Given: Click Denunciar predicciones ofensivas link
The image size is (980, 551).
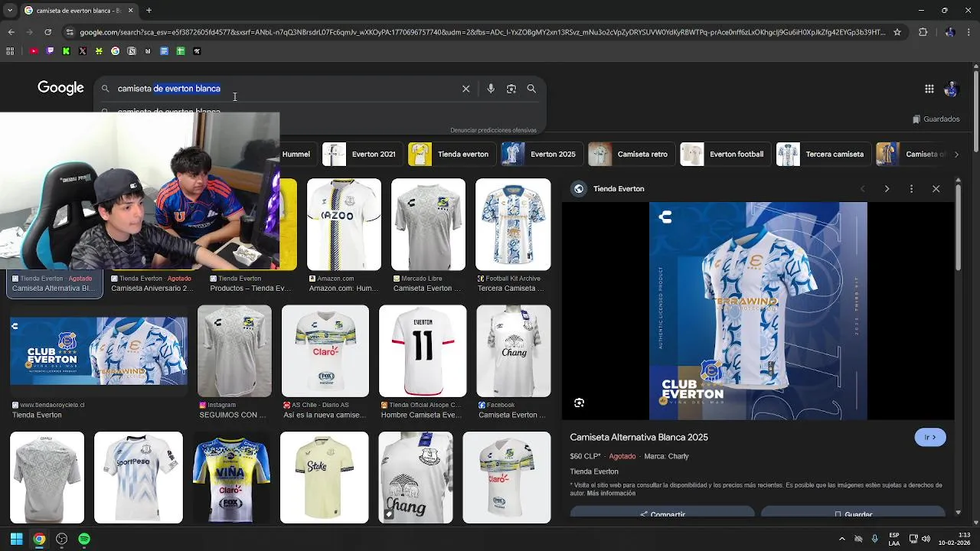Looking at the screenshot, I should point(493,130).
